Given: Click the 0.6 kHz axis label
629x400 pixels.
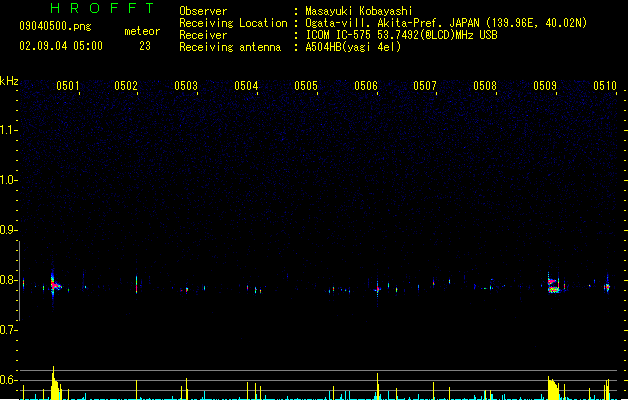Looking at the screenshot, I should tap(7, 380).
